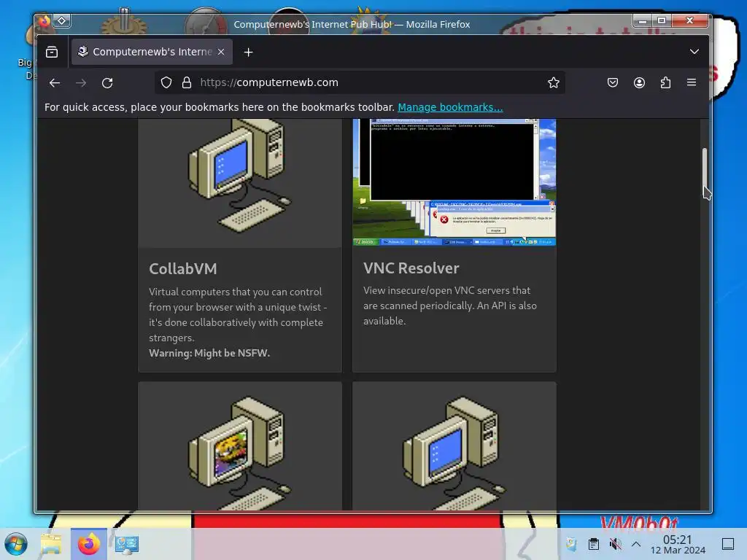Open the Firefox account icon
Image resolution: width=747 pixels, height=560 pixels.
(639, 83)
